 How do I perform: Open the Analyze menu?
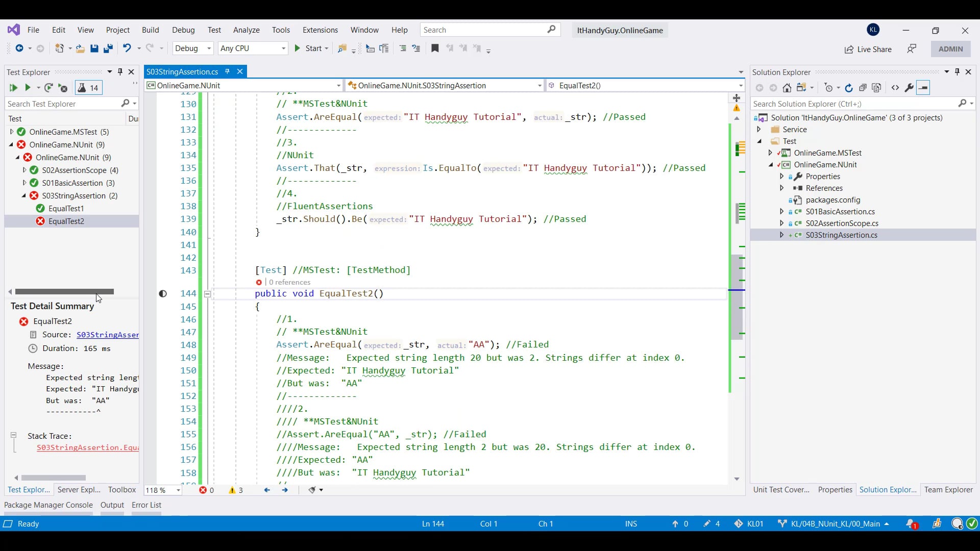coord(246,30)
